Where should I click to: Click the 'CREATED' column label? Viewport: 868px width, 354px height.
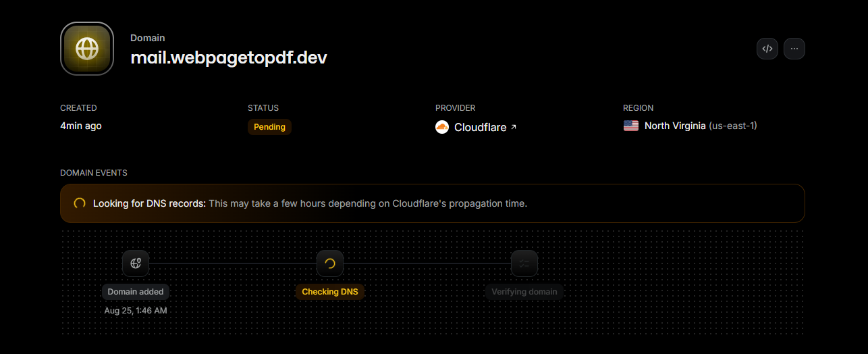[x=78, y=108]
